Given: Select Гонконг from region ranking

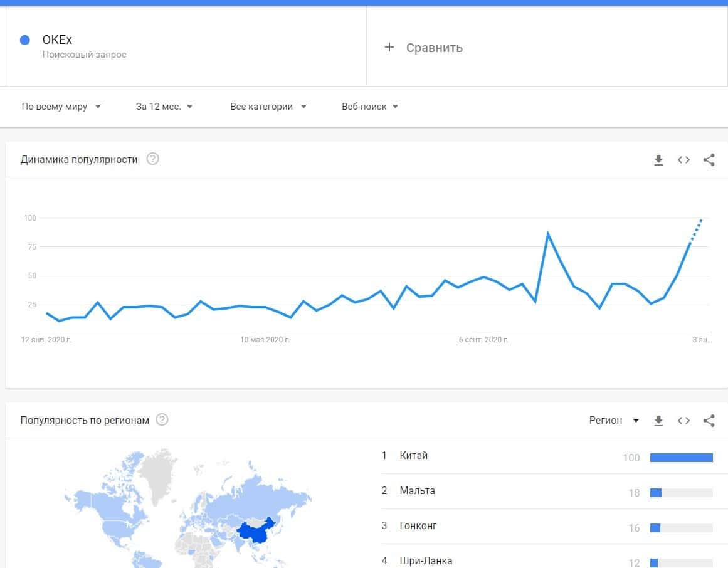Looking at the screenshot, I should (x=418, y=526).
